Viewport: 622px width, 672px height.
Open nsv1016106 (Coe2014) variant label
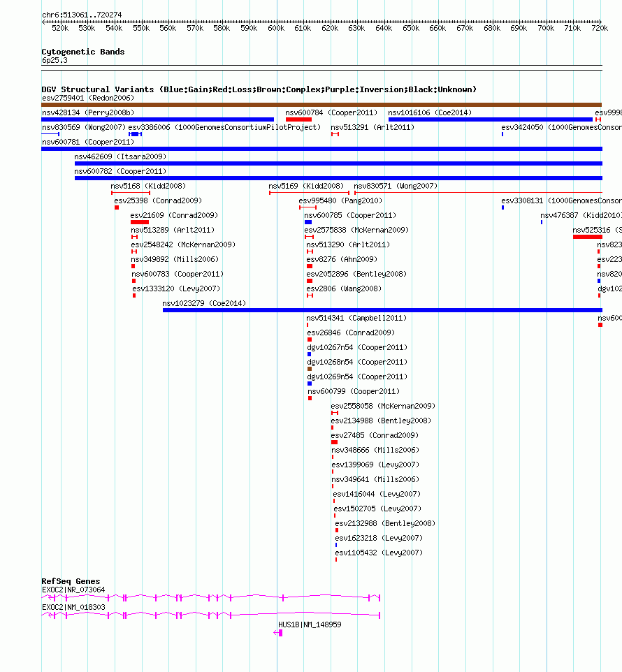click(430, 112)
